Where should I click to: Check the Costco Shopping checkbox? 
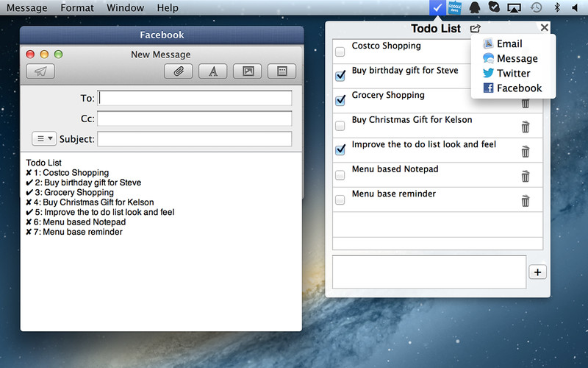pos(340,52)
